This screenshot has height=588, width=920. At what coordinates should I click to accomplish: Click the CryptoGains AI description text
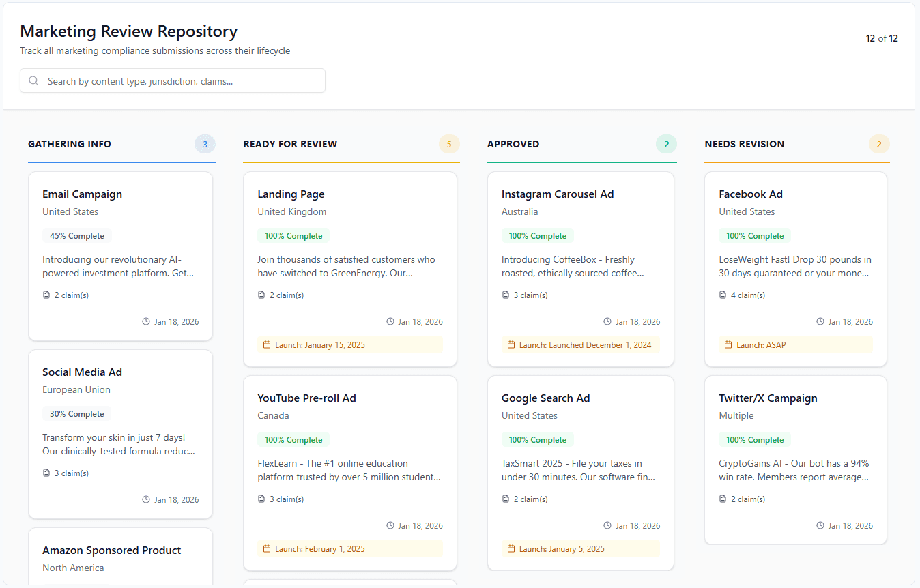[x=794, y=470]
